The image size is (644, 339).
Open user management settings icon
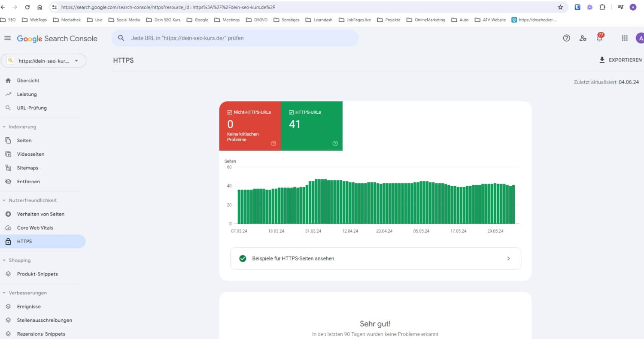583,38
